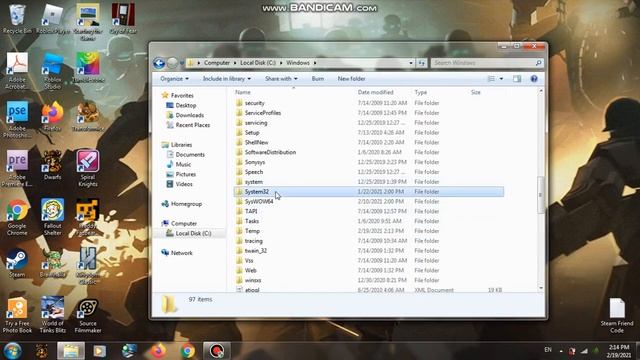This screenshot has width=640, height=360.
Task: Expand the address bar history dropdown
Action: [x=411, y=63]
